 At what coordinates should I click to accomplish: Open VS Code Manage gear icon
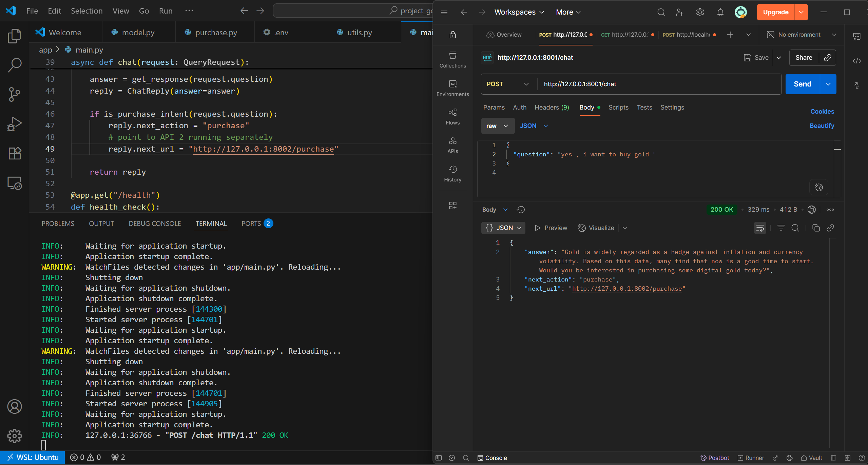click(x=14, y=436)
